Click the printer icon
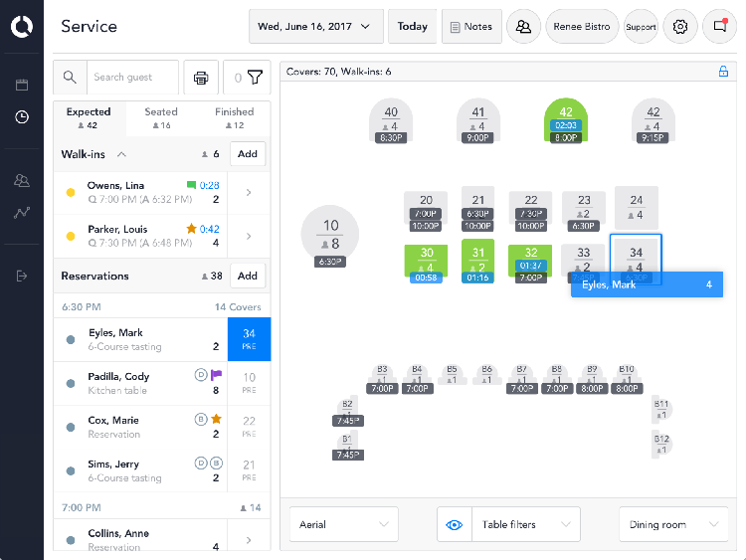Viewport: 746px width, 560px height. 201,78
